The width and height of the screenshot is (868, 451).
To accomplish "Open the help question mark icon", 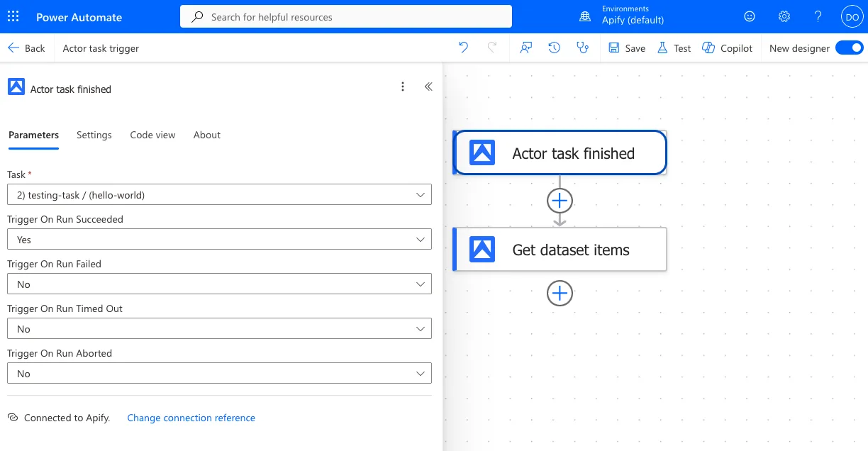I will [x=818, y=16].
